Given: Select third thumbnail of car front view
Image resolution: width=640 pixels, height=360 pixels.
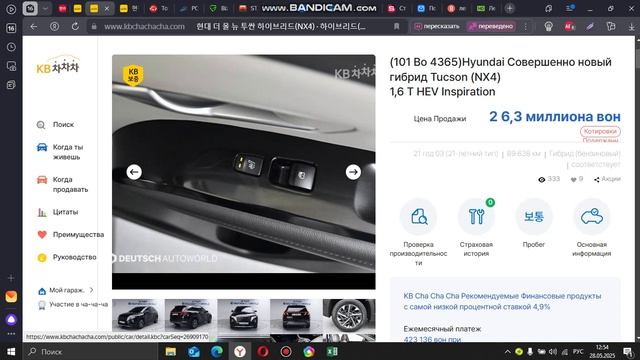Looking at the screenshot, I should pos(243,315).
